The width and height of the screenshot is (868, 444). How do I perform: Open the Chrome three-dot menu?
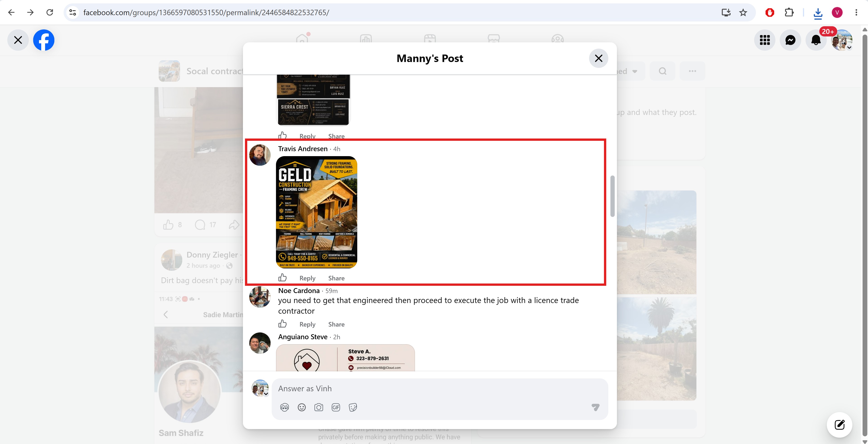click(856, 12)
